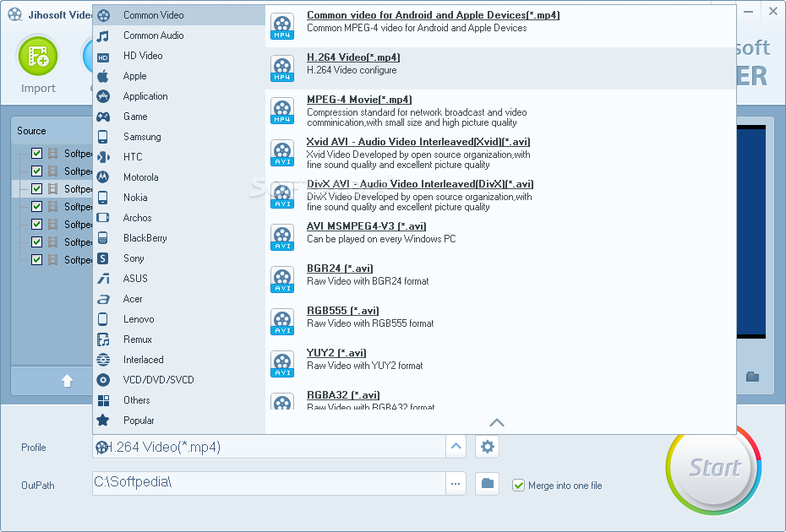Click the Remux film-music icon
The height and width of the screenshot is (532, 786).
[x=103, y=339]
